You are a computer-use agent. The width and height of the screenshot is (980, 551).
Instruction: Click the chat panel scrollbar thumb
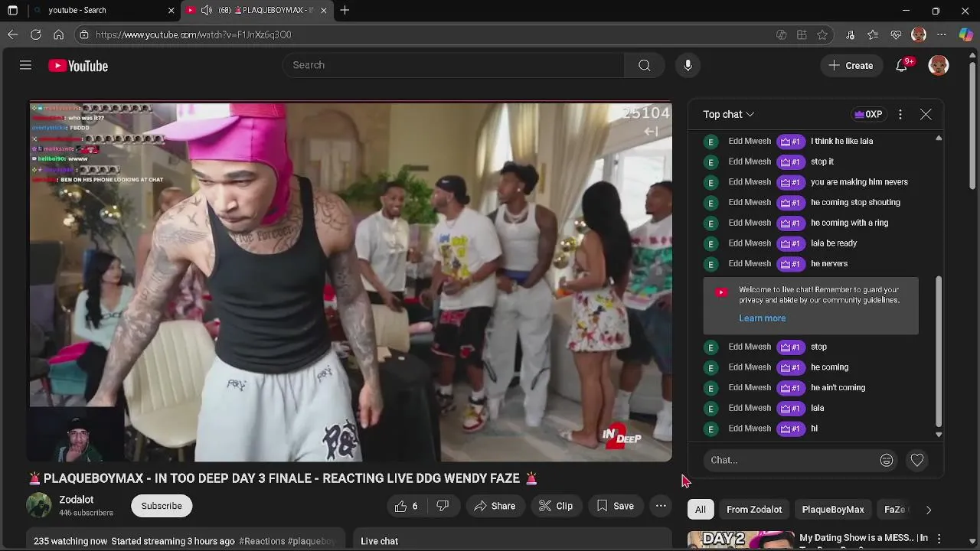click(x=939, y=352)
